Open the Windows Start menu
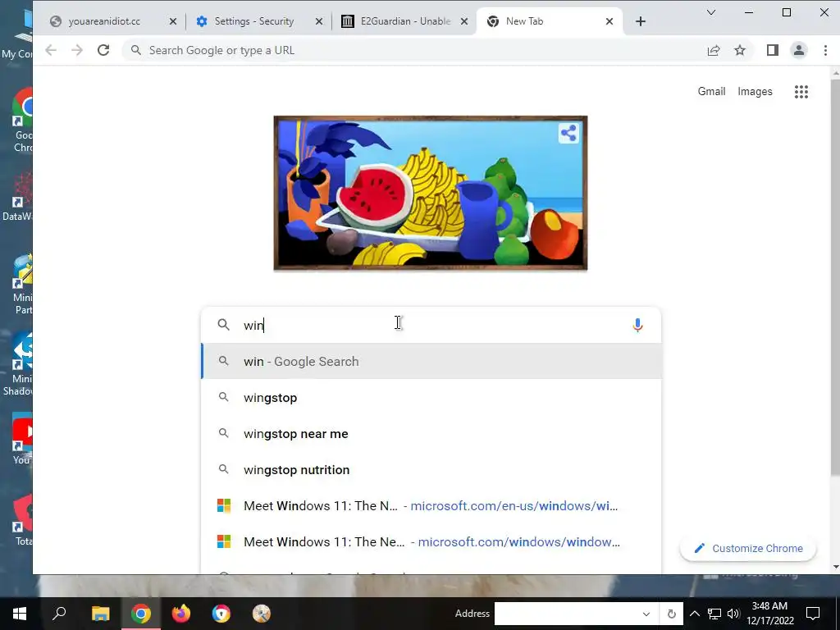Image resolution: width=840 pixels, height=630 pixels. tap(20, 614)
